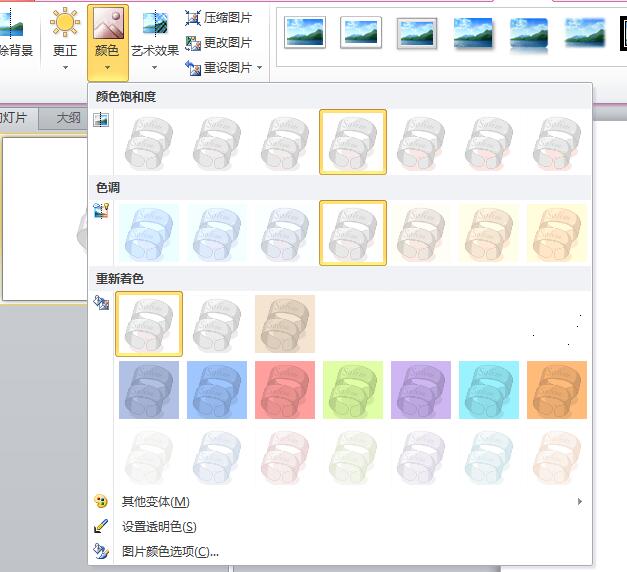Apply green dark recolor preset
The height and width of the screenshot is (572, 627).
[x=353, y=390]
